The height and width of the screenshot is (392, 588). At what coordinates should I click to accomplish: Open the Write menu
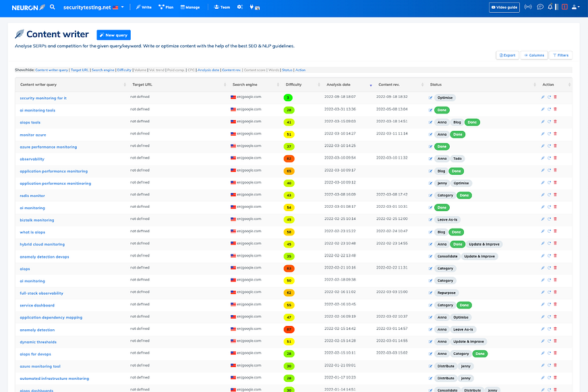[x=143, y=7]
